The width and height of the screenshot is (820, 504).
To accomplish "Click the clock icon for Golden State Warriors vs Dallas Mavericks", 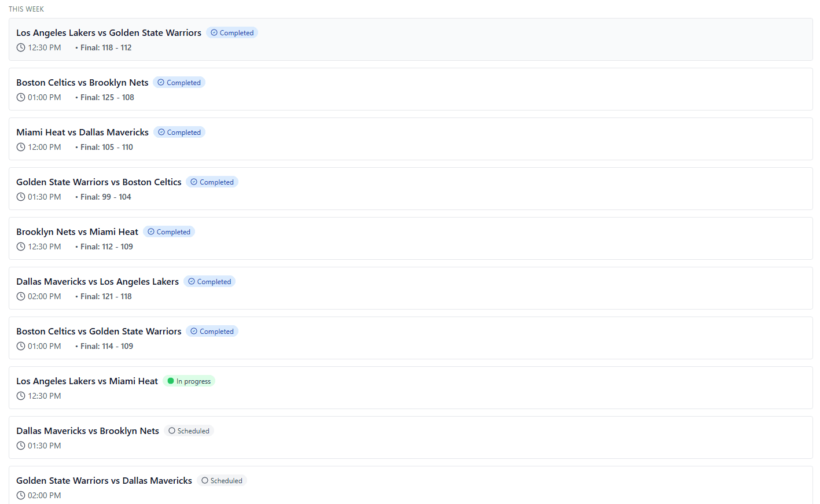I will (21, 495).
